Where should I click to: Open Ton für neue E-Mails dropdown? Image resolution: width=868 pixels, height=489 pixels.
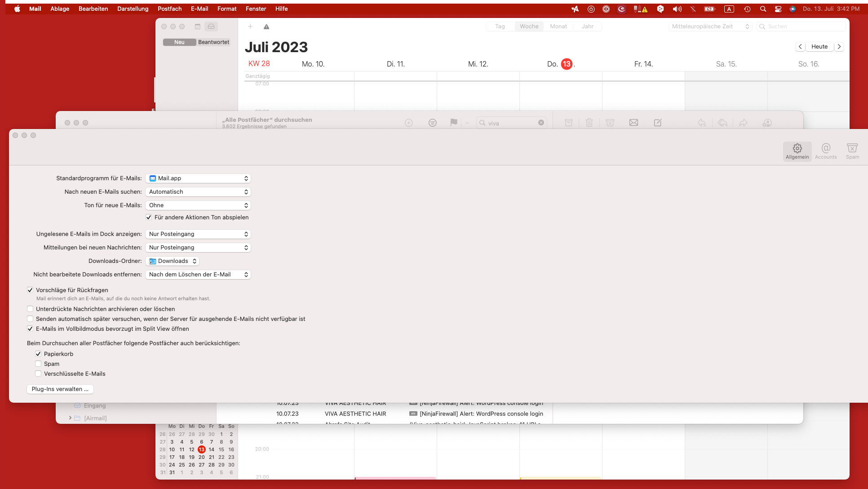click(x=198, y=205)
